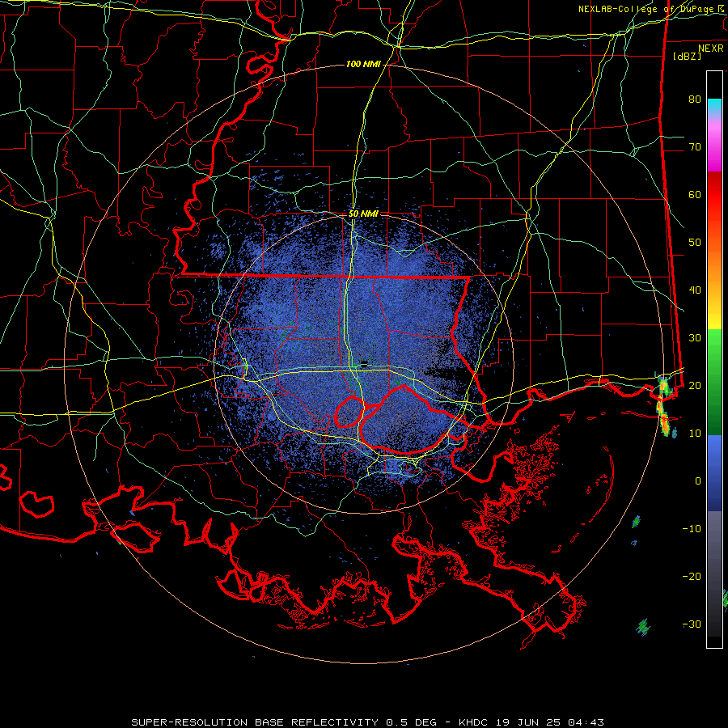Click the 70 value on reflectivity scale

695,146
